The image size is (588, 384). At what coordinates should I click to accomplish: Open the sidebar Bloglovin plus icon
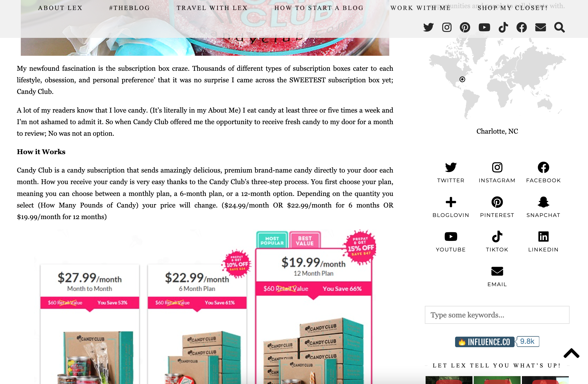click(x=451, y=202)
